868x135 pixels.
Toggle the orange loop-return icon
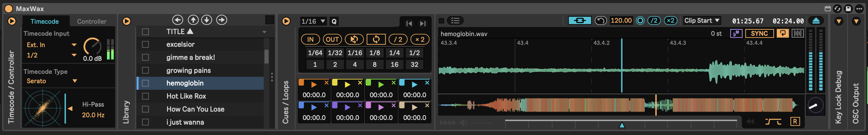click(x=783, y=33)
